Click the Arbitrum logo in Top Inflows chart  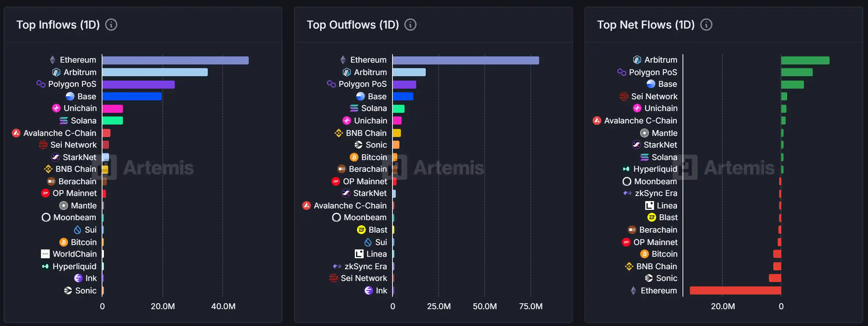point(56,72)
